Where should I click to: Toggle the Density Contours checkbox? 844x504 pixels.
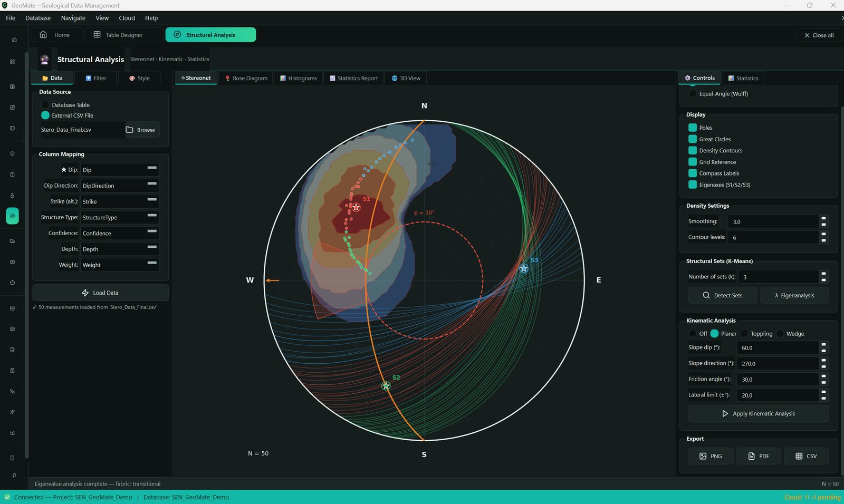[x=693, y=150]
